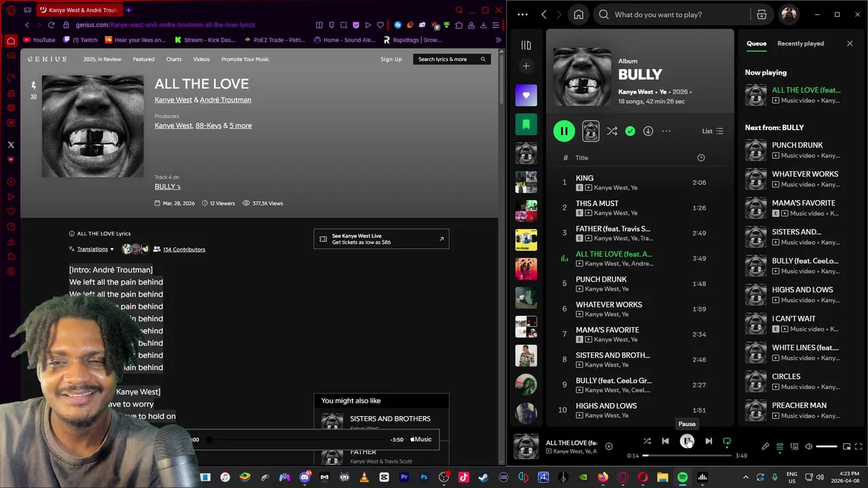The width and height of the screenshot is (868, 488).
Task: Click the Genius search lyrics field
Action: pyautogui.click(x=452, y=59)
